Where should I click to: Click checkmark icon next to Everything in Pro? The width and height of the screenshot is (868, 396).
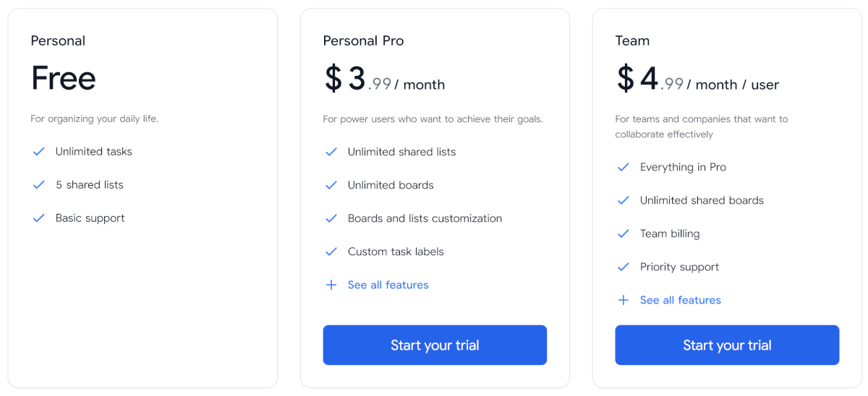point(624,167)
